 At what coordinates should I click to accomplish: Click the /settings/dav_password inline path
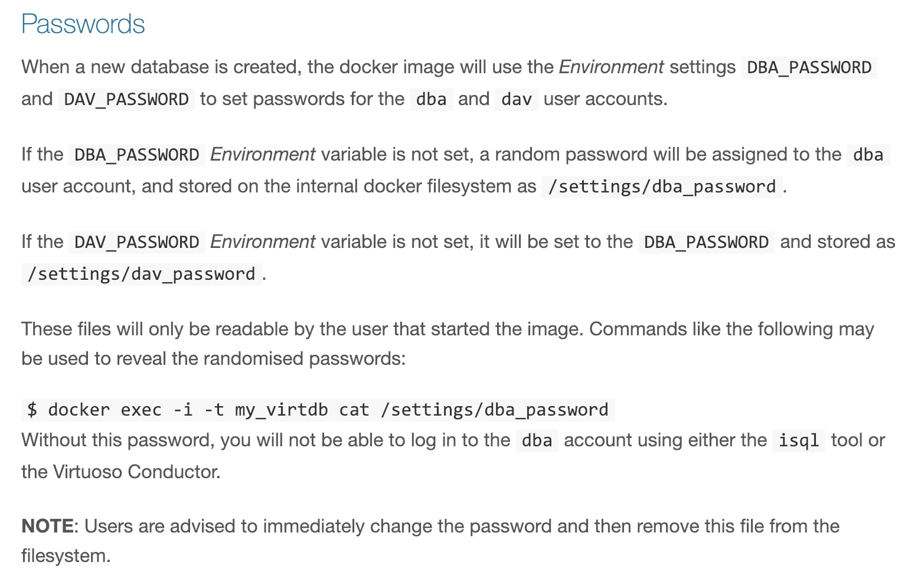click(141, 274)
